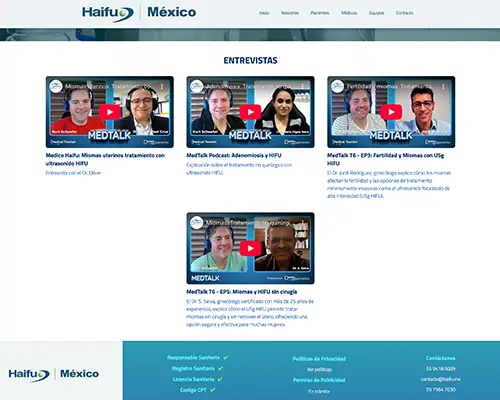The width and height of the screenshot is (500, 400).
Task: Open the Haifu México logo in the header
Action: [139, 13]
